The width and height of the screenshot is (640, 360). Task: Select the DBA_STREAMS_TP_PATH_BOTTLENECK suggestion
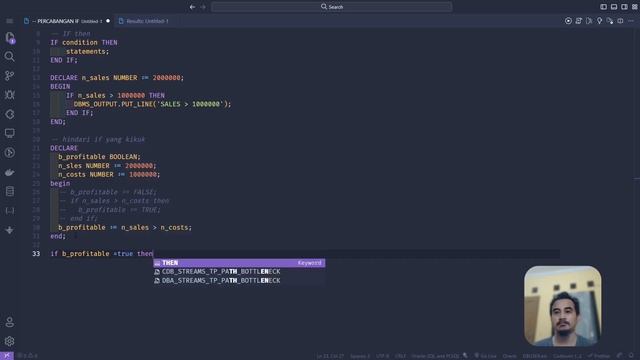239,280
